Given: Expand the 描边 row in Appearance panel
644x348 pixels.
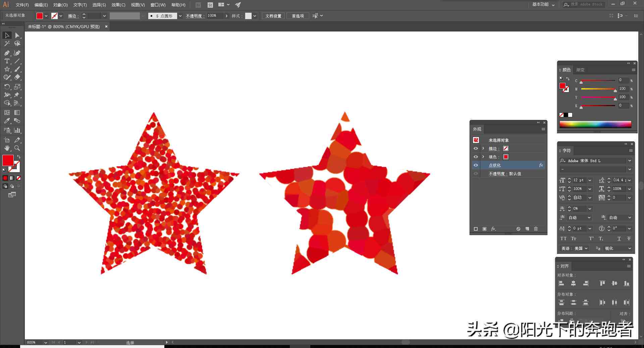Looking at the screenshot, I should tap(483, 148).
